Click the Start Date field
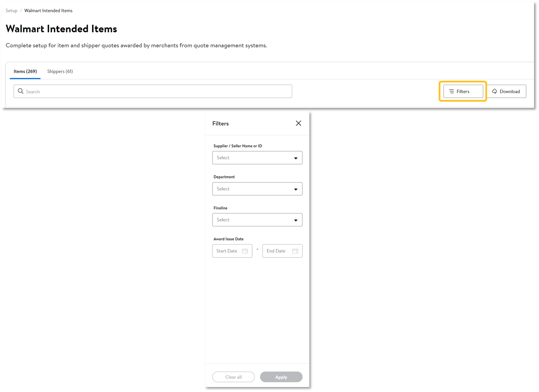 pyautogui.click(x=232, y=251)
